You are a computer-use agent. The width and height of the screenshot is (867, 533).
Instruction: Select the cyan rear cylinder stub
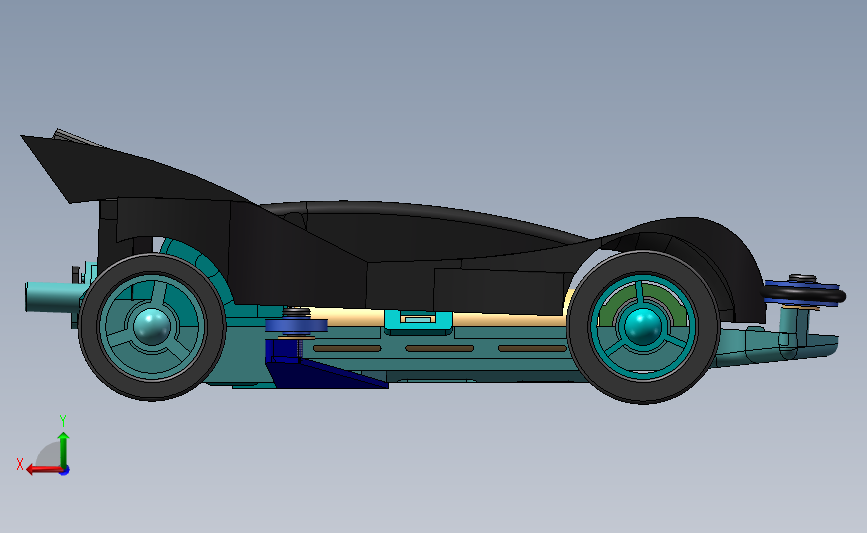pos(53,297)
